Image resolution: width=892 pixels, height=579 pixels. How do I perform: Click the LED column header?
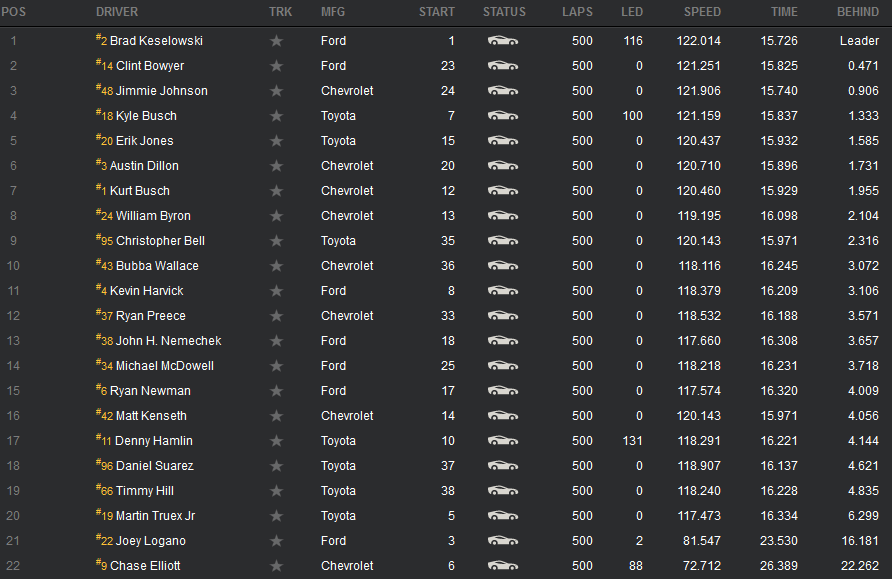click(631, 12)
